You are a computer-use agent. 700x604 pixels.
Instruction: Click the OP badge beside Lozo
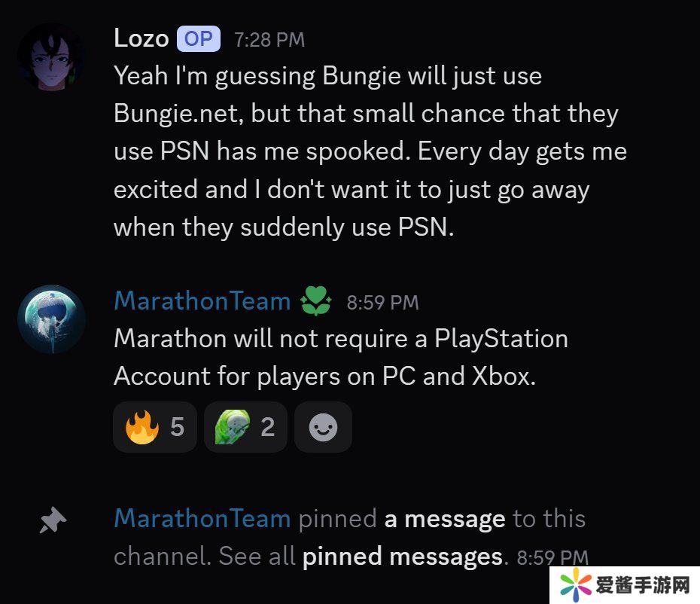(199, 39)
